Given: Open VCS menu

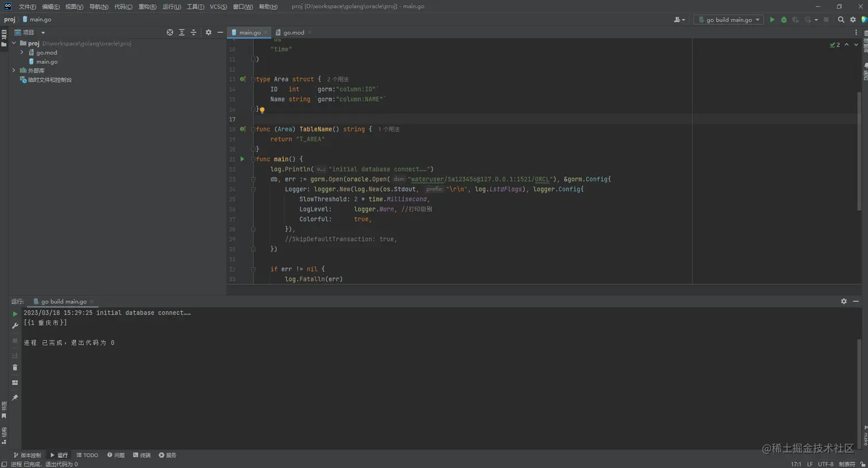Looking at the screenshot, I should coord(218,7).
